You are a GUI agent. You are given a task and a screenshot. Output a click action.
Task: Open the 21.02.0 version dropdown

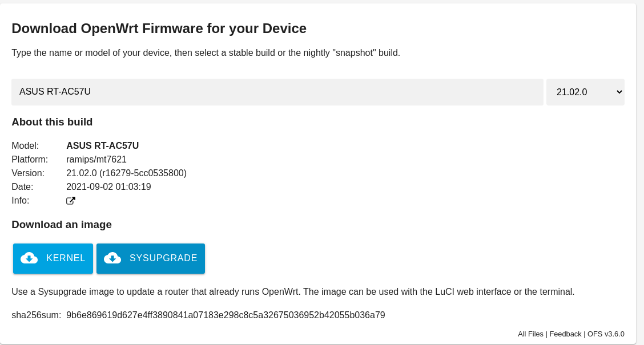(x=585, y=92)
